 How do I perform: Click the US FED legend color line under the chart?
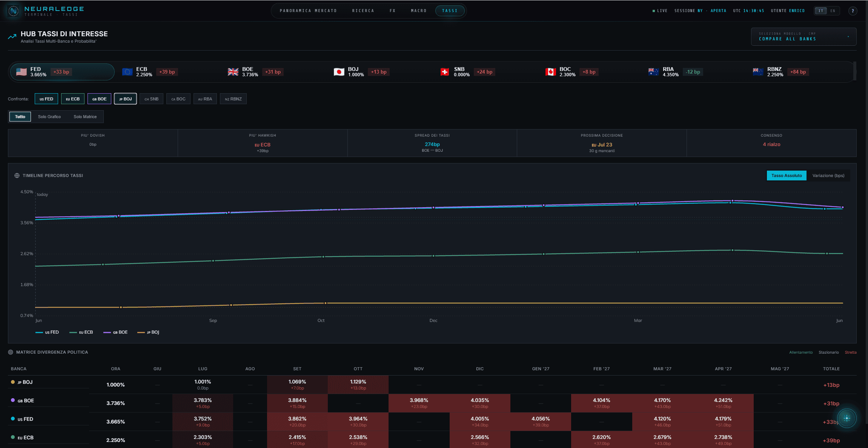click(39, 333)
